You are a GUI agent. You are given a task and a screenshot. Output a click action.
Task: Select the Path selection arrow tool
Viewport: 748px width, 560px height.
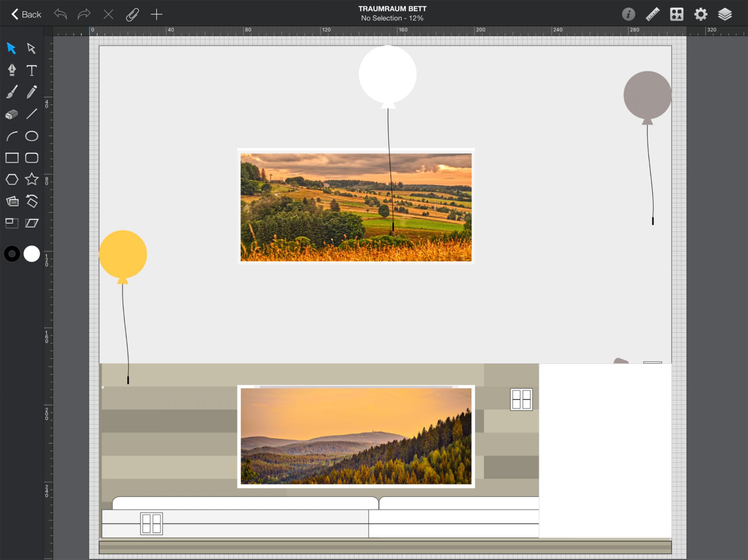[31, 48]
